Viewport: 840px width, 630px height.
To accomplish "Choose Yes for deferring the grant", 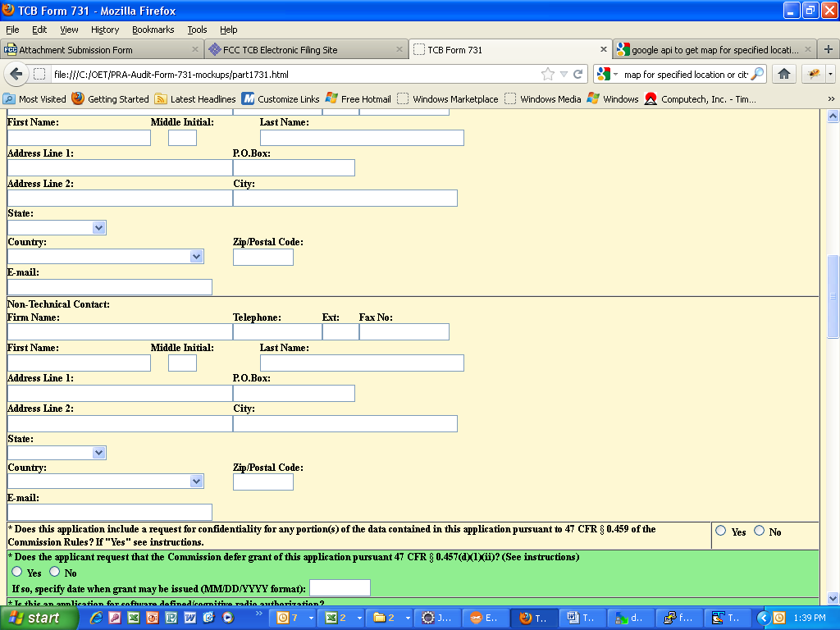I will 17,572.
